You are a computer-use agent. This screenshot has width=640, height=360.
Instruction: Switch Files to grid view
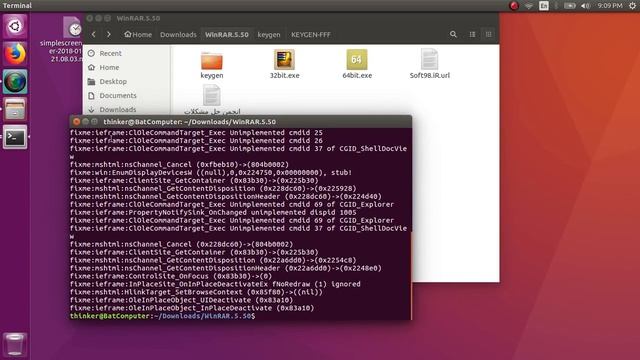[489, 35]
